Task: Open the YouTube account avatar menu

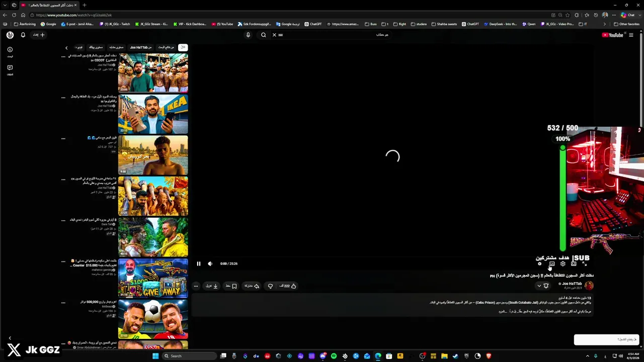Action: click(x=10, y=35)
